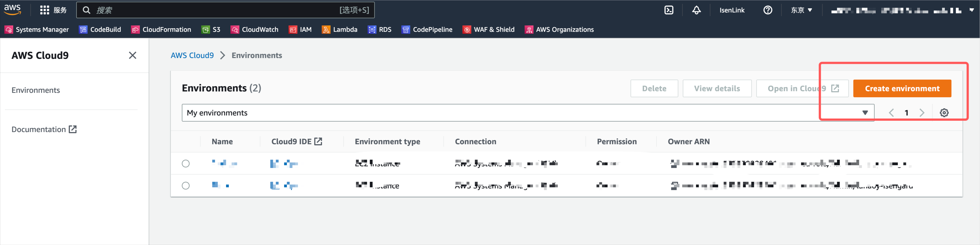
Task: Expand the My environments filter dropdown
Action: pos(528,113)
